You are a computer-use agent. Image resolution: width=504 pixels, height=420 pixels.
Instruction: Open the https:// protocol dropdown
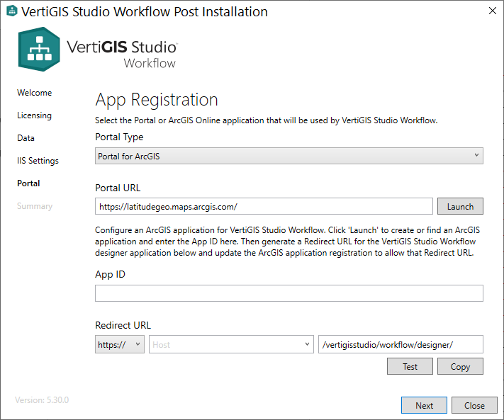pyautogui.click(x=120, y=344)
